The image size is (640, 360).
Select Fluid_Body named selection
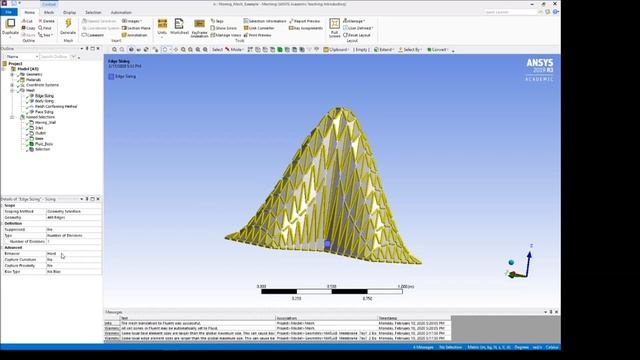pyautogui.click(x=44, y=144)
